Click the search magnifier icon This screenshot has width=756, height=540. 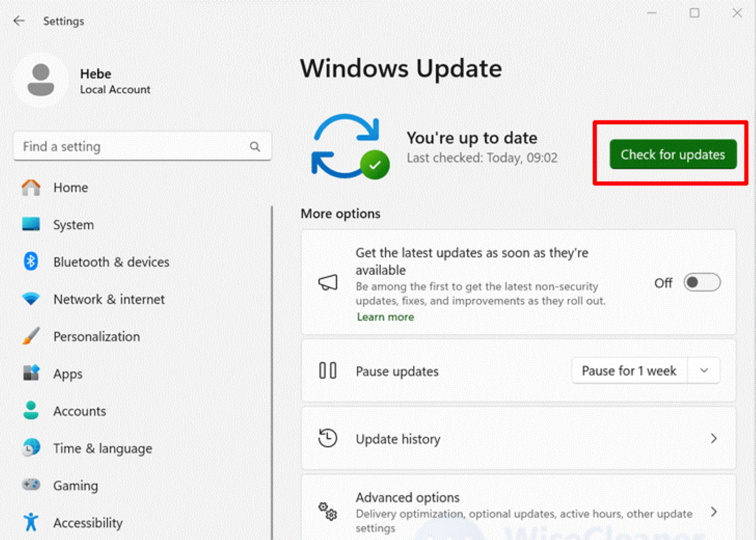tap(255, 147)
